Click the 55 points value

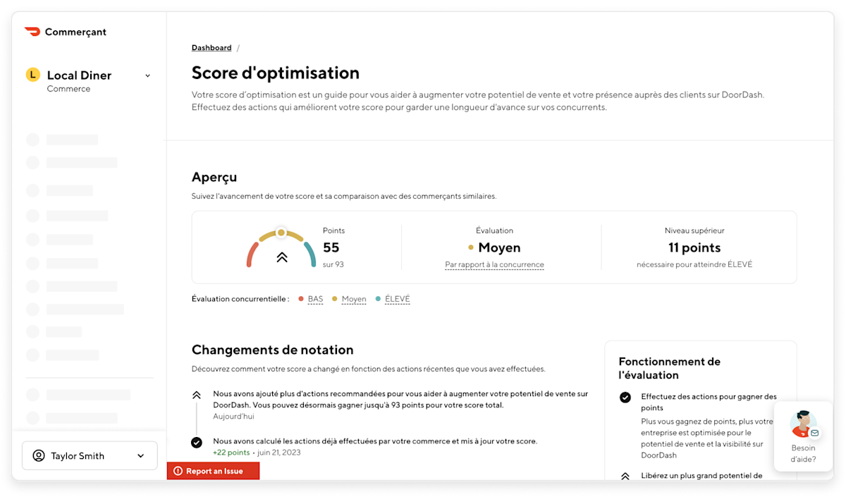[331, 247]
